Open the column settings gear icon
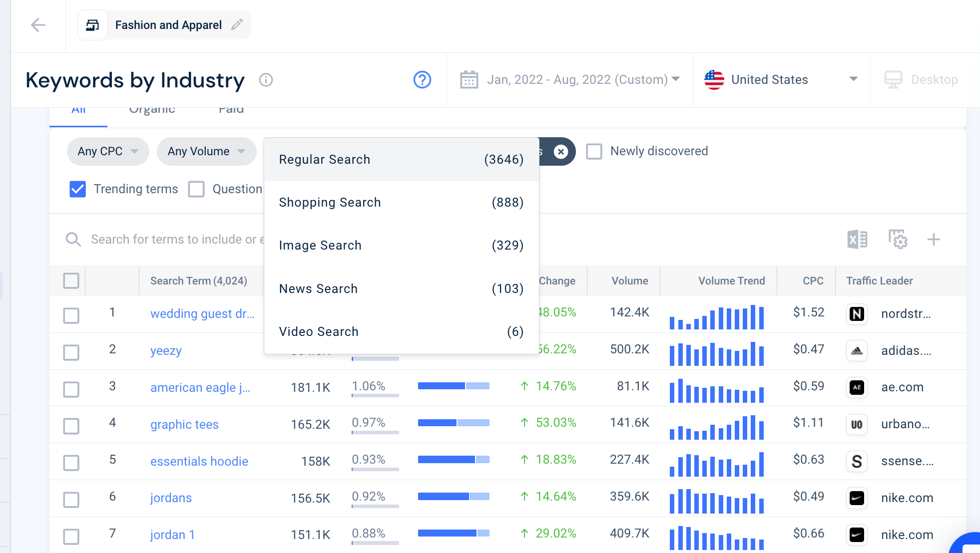 point(898,240)
